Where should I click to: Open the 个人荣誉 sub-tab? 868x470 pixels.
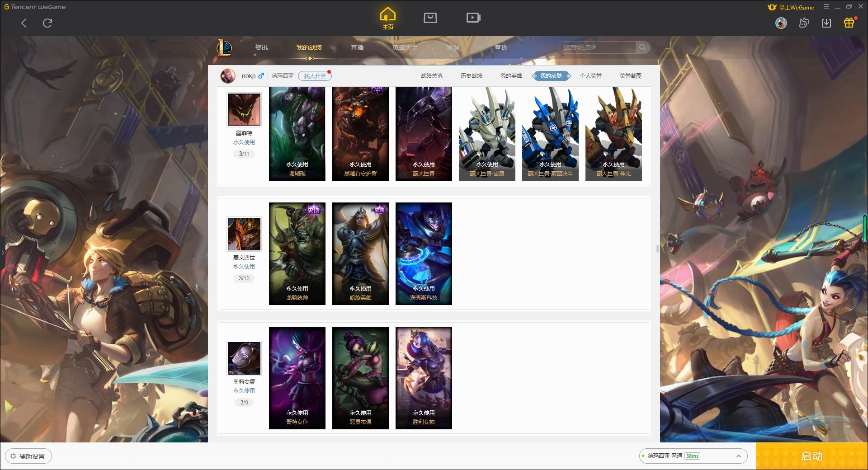click(591, 76)
